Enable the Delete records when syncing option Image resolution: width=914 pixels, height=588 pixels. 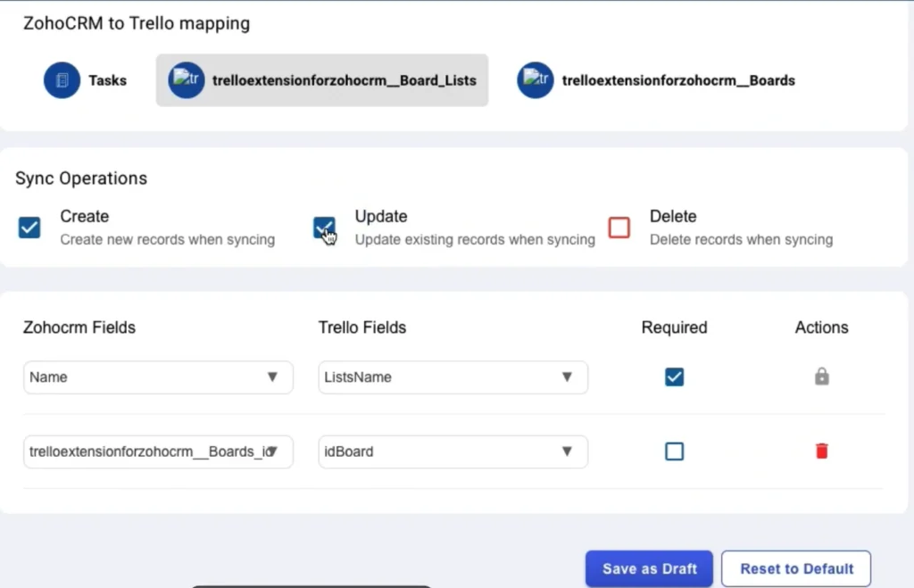click(x=619, y=228)
